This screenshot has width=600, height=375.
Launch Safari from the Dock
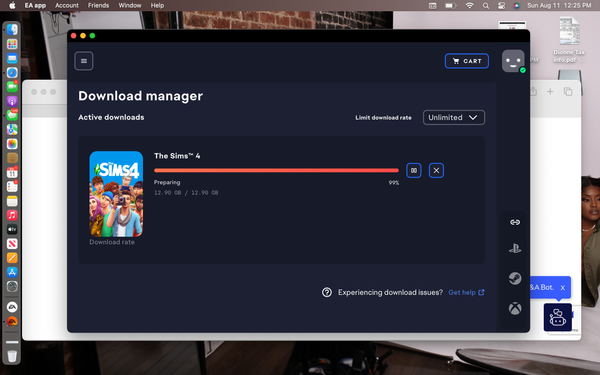pyautogui.click(x=12, y=72)
